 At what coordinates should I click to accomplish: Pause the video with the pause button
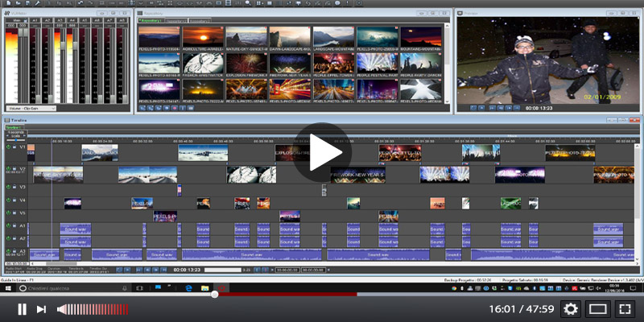22,309
